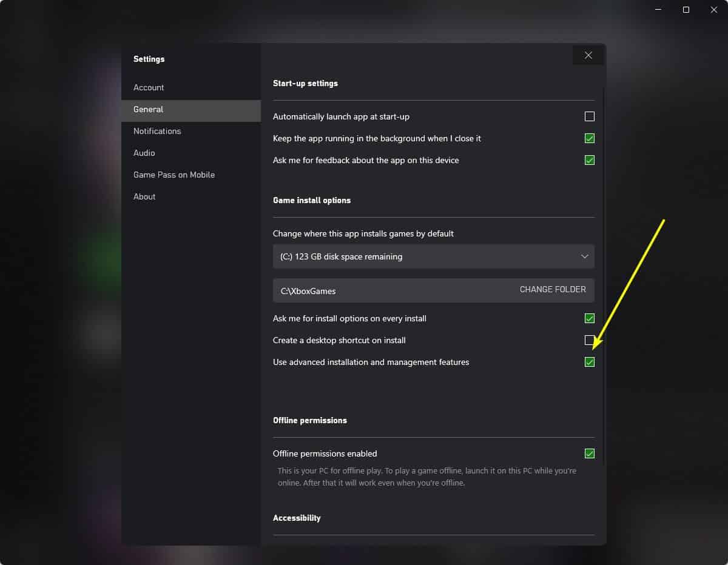The image size is (728, 565).
Task: Close the Settings dialog with the X
Action: click(588, 55)
